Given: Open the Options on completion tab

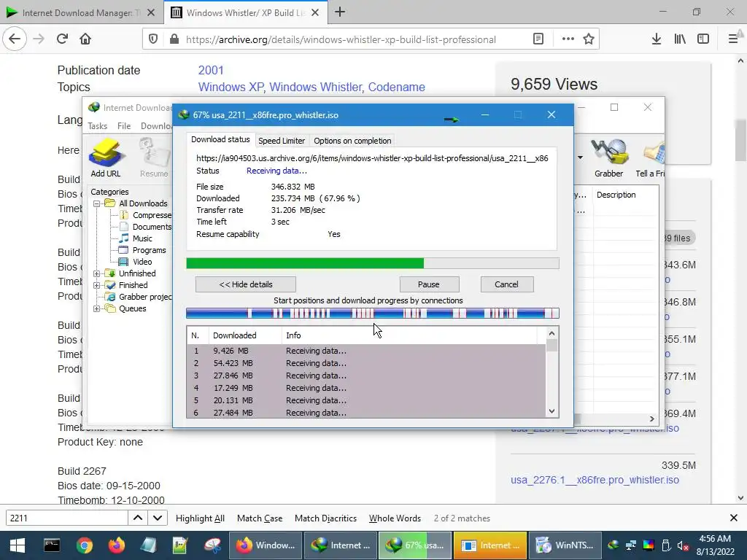Looking at the screenshot, I should pos(352,141).
